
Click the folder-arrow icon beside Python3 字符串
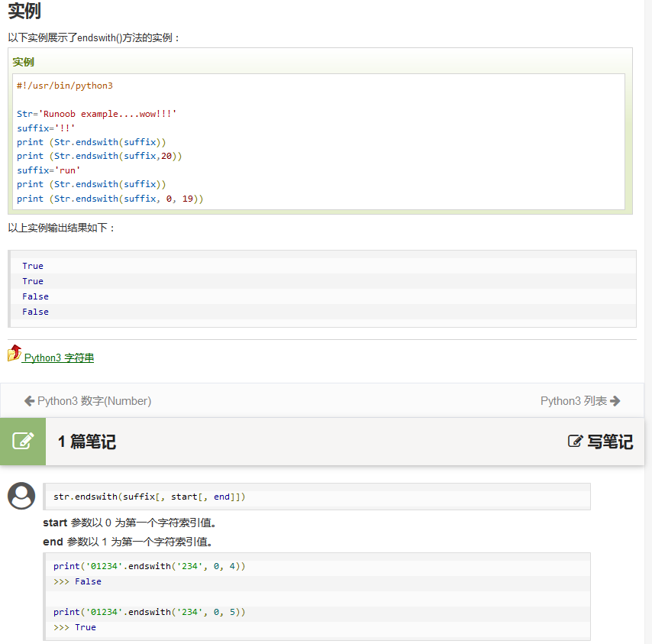pos(15,353)
